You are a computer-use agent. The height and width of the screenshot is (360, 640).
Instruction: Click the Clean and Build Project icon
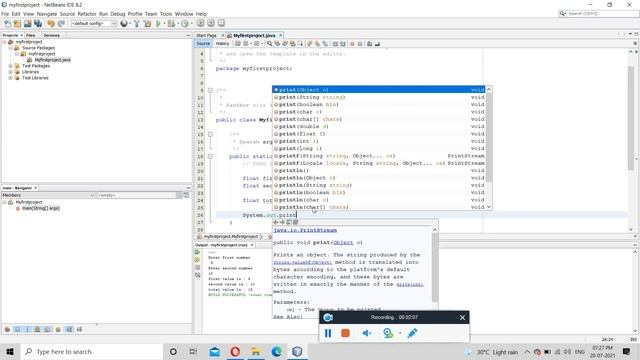[x=147, y=24]
